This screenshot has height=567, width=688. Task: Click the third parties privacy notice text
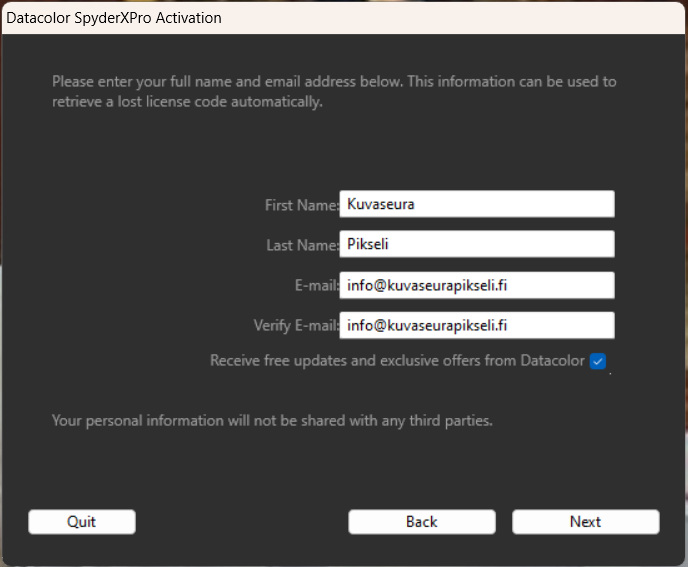272,421
